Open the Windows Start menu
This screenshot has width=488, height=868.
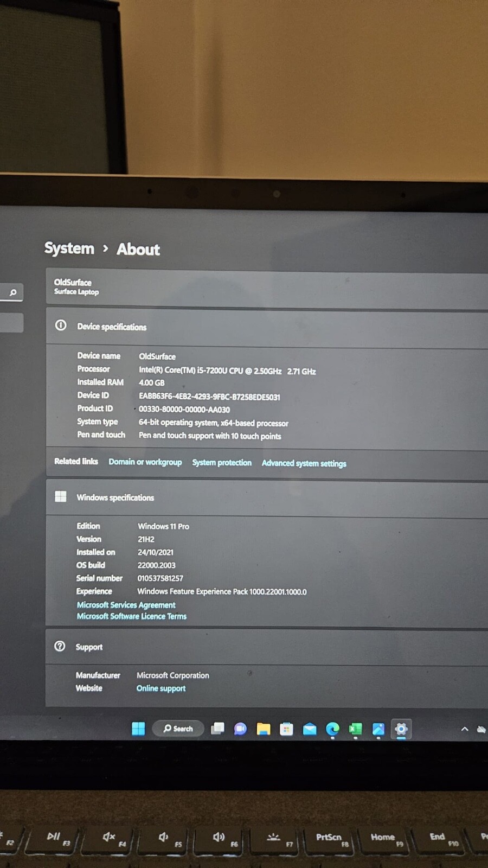pos(138,729)
